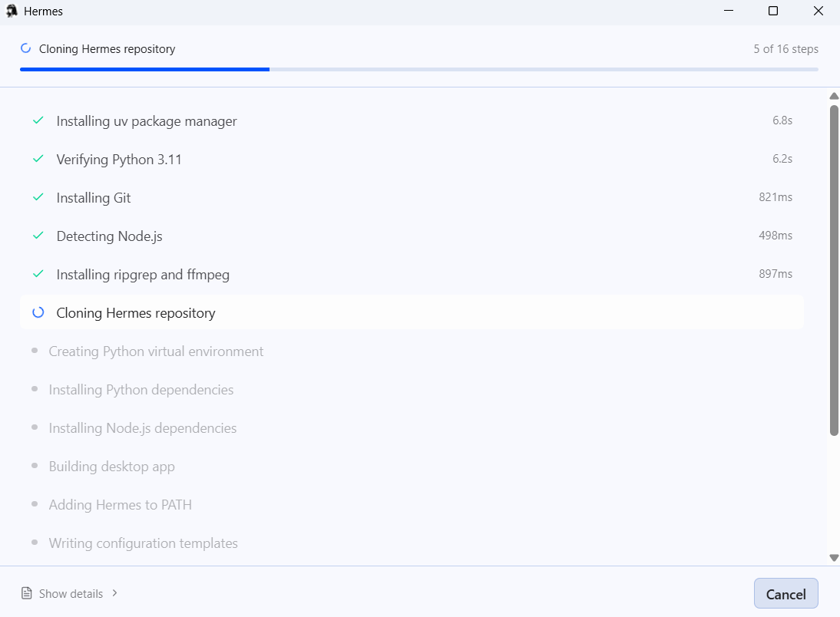Screen dimensions: 840x617
Task: Click the document icon beside Show details
Action: (x=26, y=593)
